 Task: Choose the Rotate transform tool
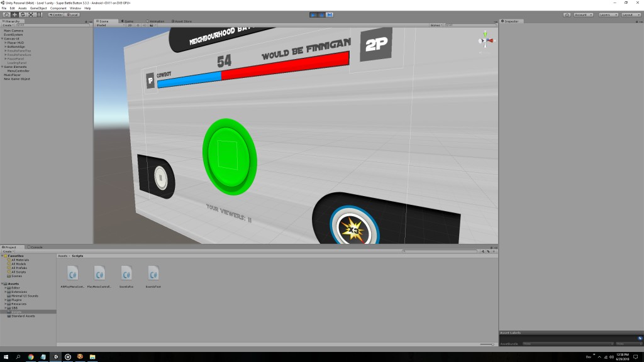[23, 14]
